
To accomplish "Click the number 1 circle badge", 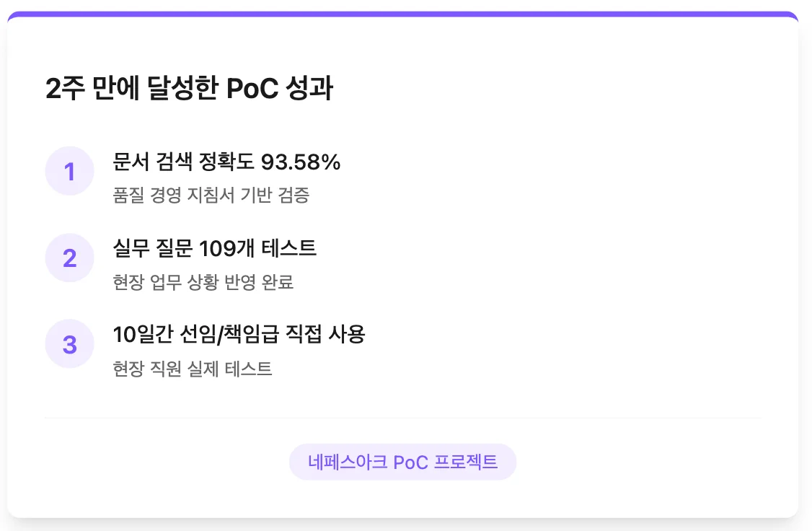I will [69, 171].
